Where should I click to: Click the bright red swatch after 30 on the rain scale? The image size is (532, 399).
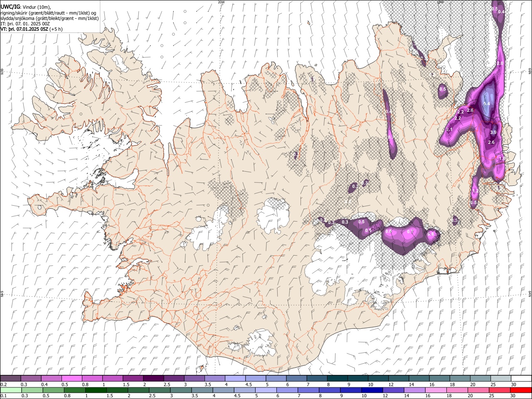coord(521,390)
